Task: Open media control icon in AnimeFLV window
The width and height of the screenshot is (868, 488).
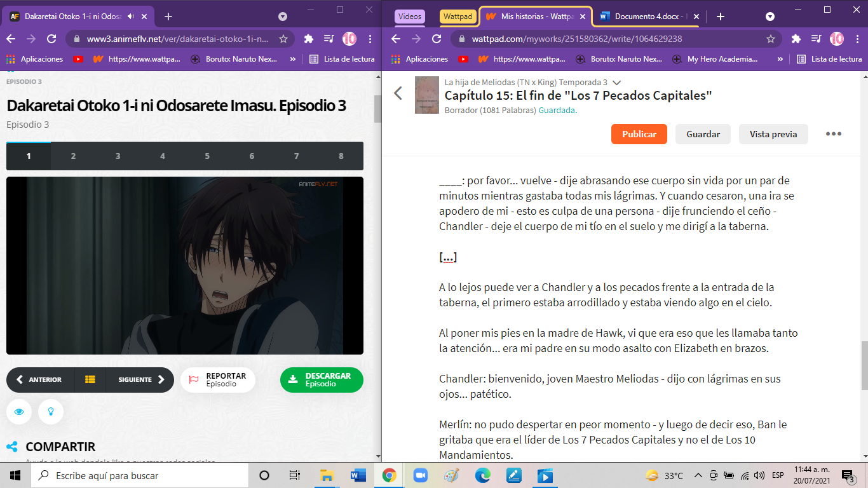Action: [x=329, y=39]
